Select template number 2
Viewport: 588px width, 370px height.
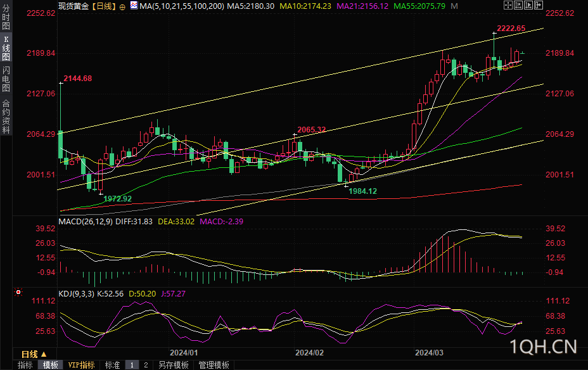[146, 365]
